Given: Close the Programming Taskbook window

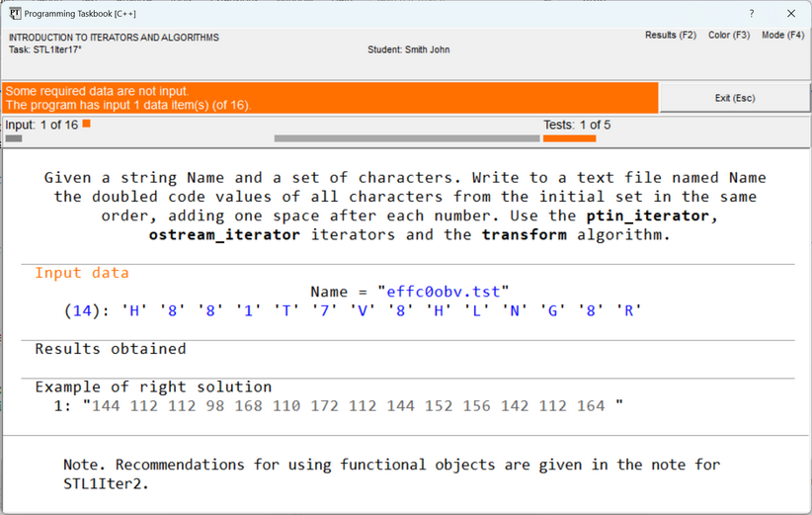Looking at the screenshot, I should (791, 14).
